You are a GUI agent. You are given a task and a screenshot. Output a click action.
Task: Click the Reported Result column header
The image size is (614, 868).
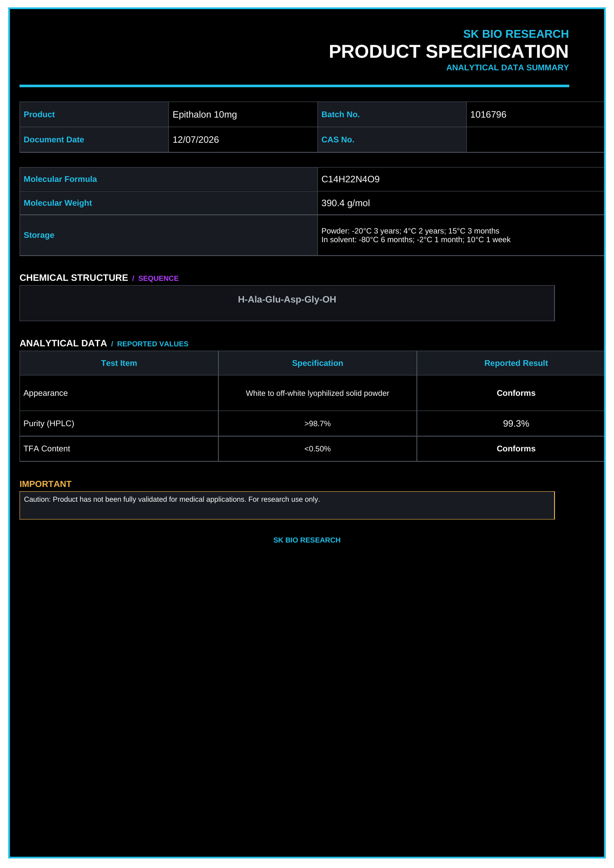516,363
